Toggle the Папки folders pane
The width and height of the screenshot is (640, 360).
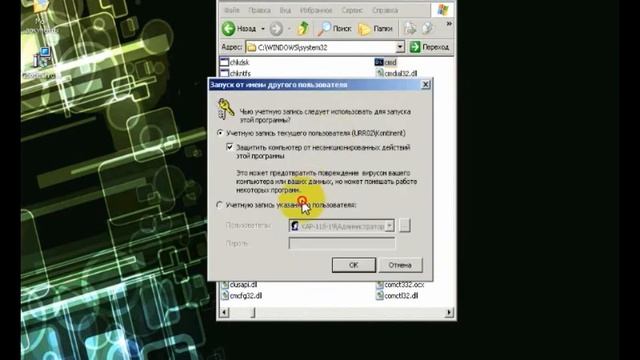(x=375, y=29)
